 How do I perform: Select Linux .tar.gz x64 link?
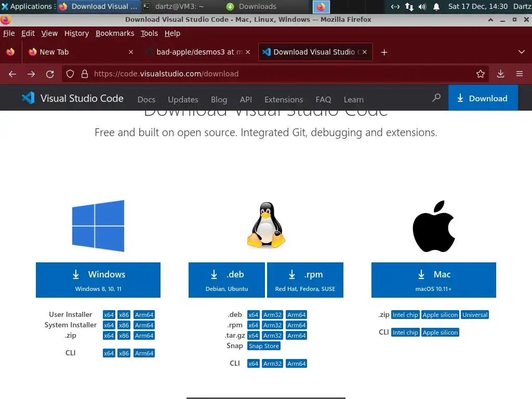tap(253, 336)
